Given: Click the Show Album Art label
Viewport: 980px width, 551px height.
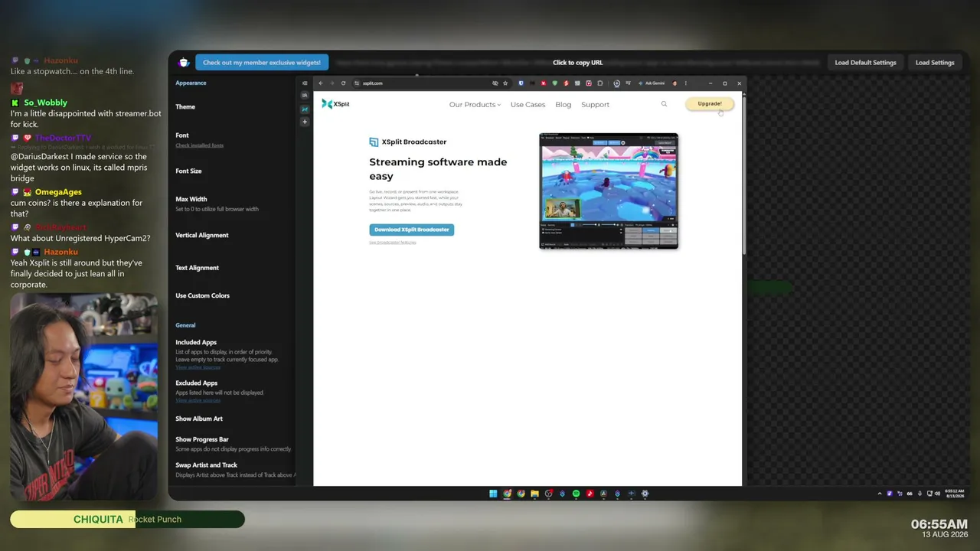Looking at the screenshot, I should (x=199, y=419).
